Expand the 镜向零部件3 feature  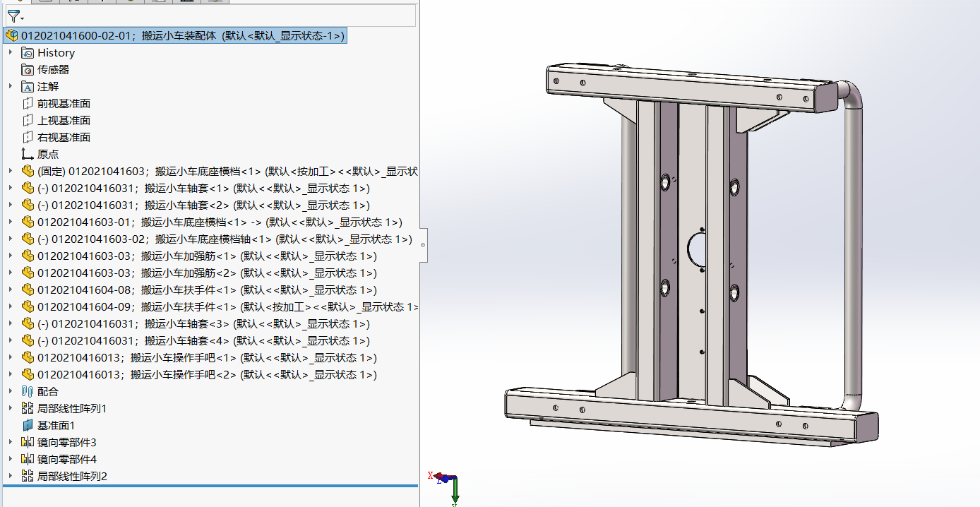tap(10, 443)
